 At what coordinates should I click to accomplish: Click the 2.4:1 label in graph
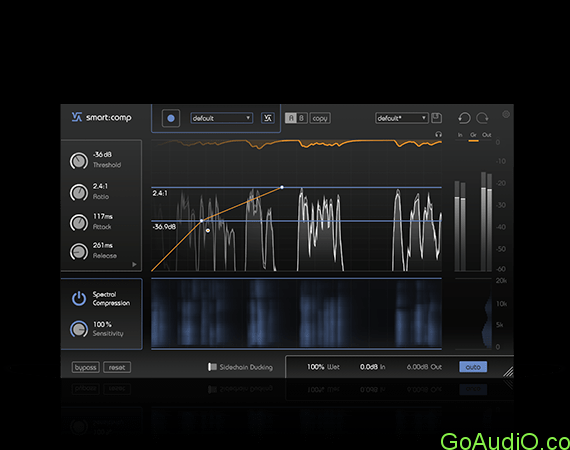(160, 193)
